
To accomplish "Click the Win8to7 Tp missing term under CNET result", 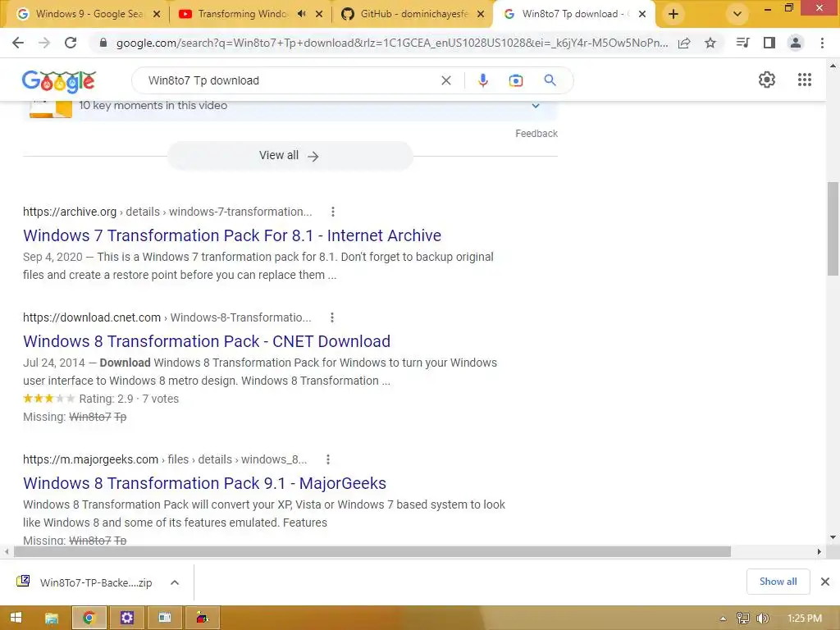I will pyautogui.click(x=98, y=417).
